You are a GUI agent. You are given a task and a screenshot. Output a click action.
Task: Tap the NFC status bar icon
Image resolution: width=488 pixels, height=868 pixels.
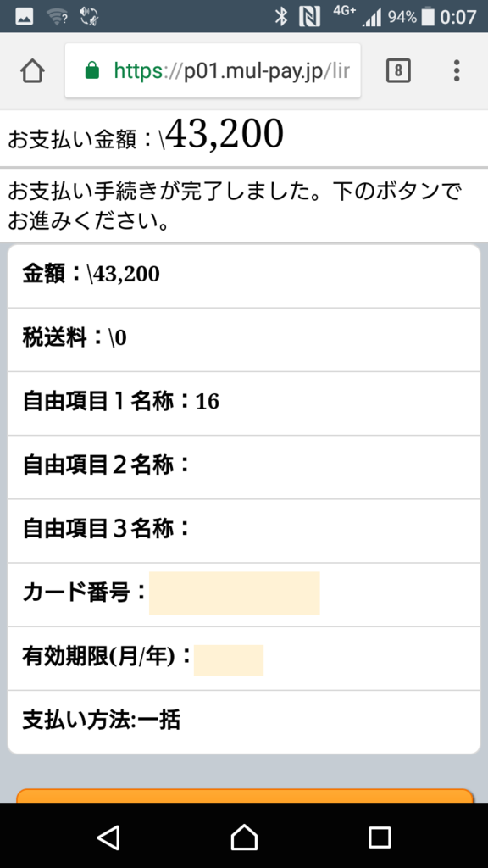(309, 17)
